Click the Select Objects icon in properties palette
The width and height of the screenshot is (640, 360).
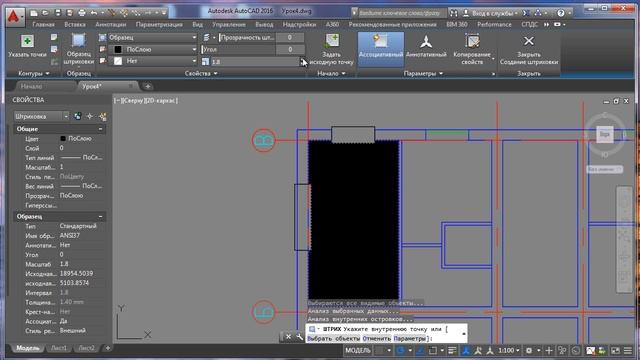point(90,117)
